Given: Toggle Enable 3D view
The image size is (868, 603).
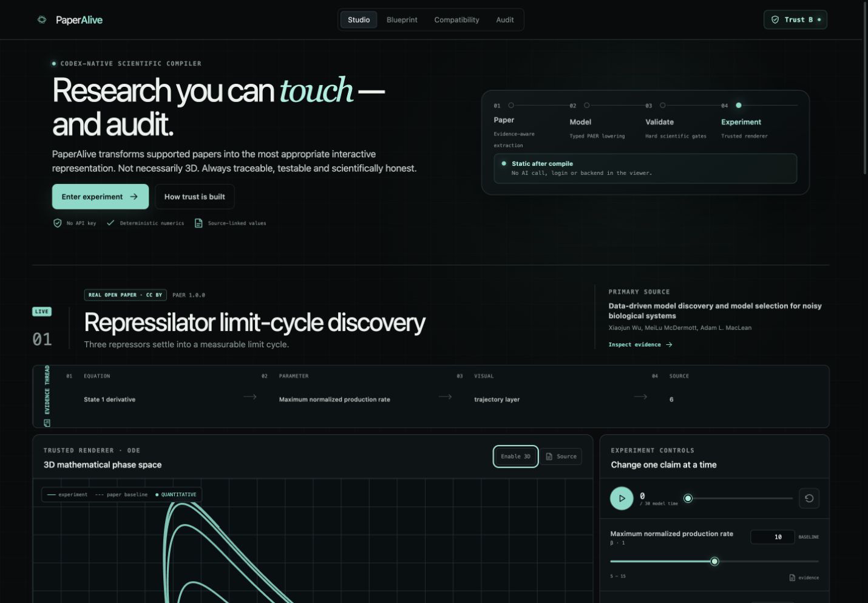Looking at the screenshot, I should tap(515, 457).
